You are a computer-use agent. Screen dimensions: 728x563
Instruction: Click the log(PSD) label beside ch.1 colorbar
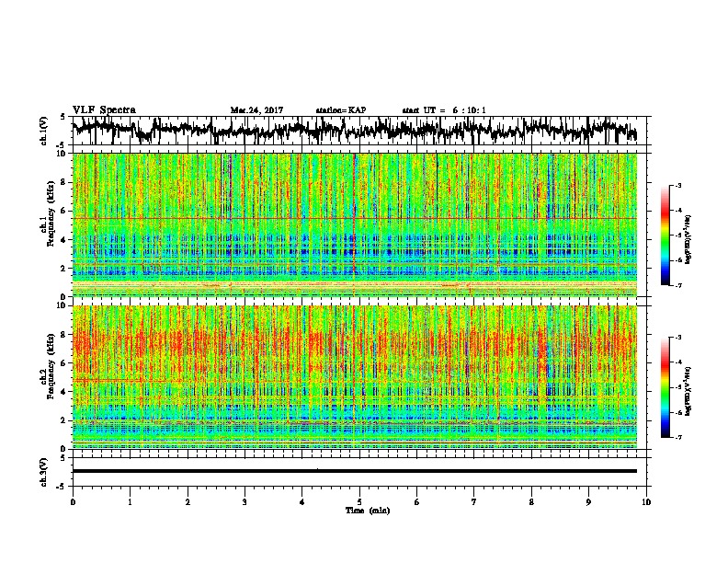pyautogui.click(x=688, y=239)
